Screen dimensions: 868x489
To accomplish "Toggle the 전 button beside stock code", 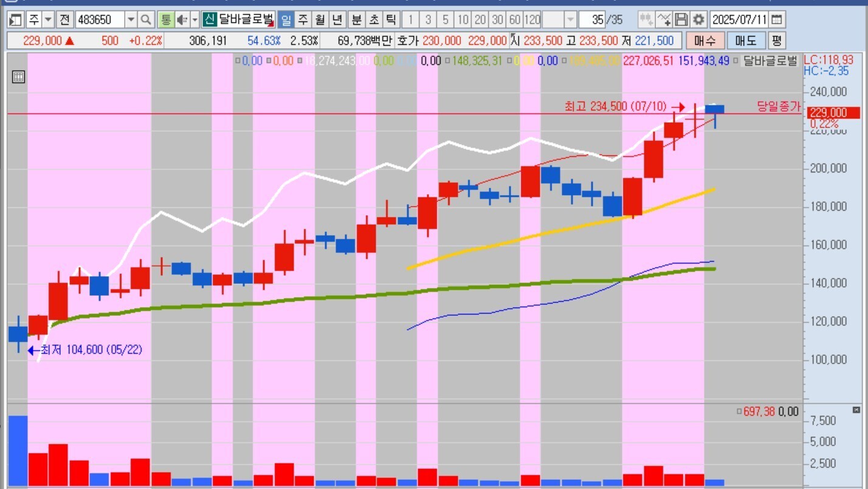I will point(65,19).
